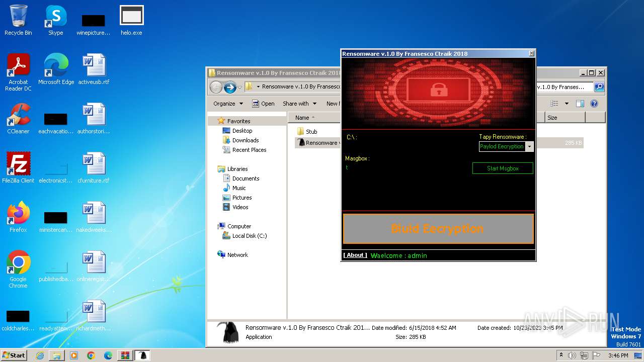Open the authorstori… rtf file
This screenshot has width=644, height=362.
click(94, 118)
